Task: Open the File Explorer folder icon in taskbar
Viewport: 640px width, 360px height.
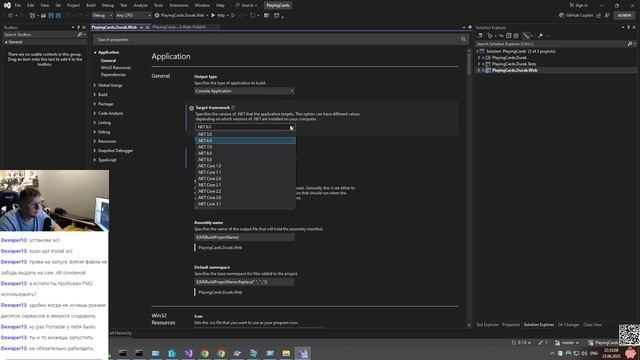Action: coord(286,353)
